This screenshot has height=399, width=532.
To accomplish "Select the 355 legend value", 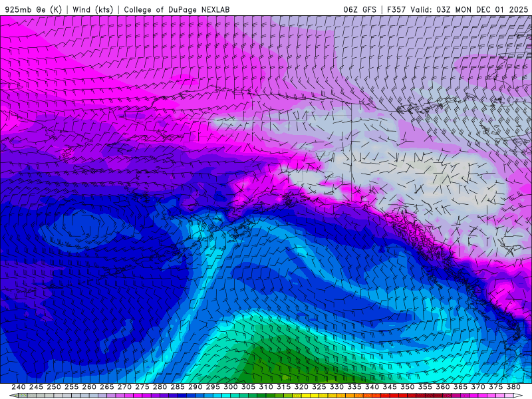I will [x=425, y=387].
